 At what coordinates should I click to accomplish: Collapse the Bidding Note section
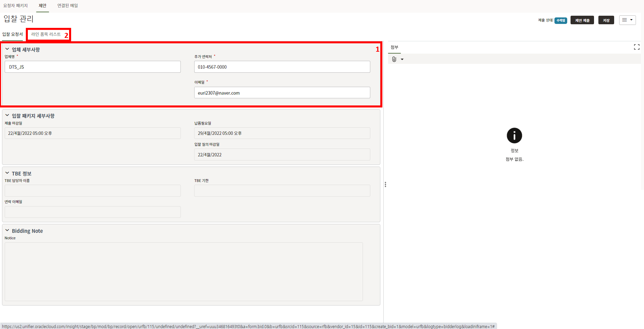[7, 231]
